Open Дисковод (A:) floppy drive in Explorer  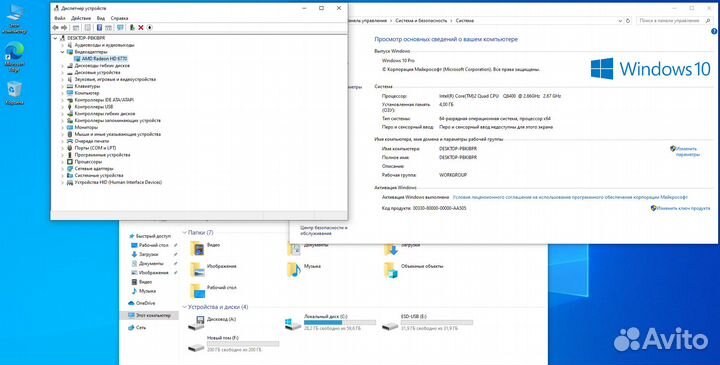[213, 323]
